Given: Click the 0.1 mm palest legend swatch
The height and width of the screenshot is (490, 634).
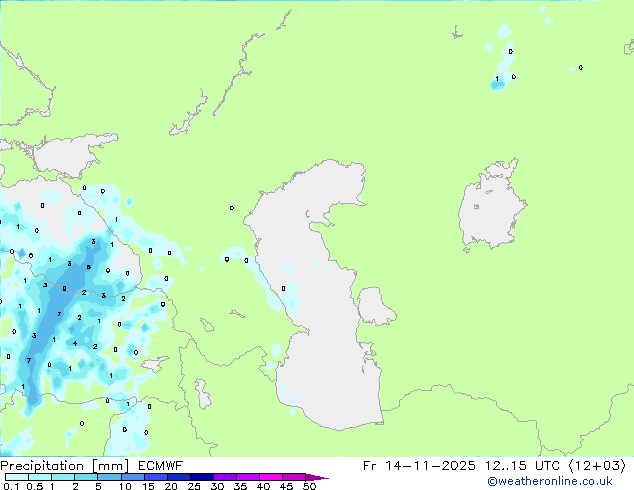Looking at the screenshot, I should coord(17,477).
